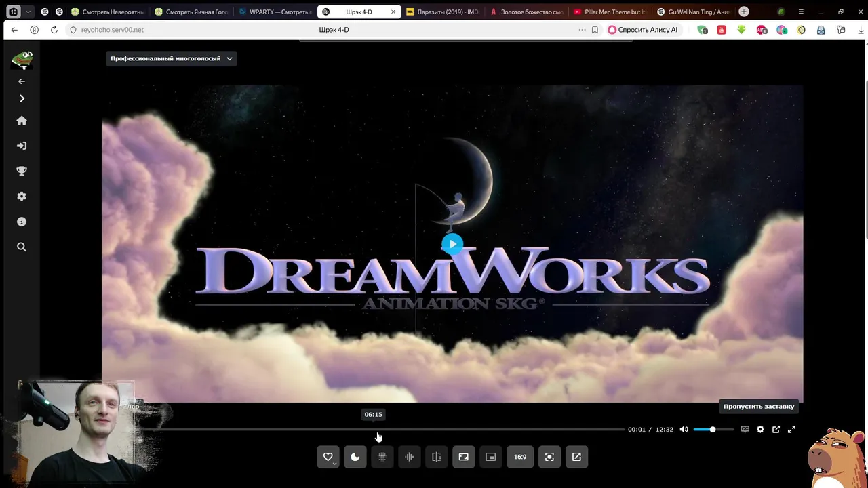Screen dimensions: 868x488
Task: Open player in external window button
Action: click(576, 457)
